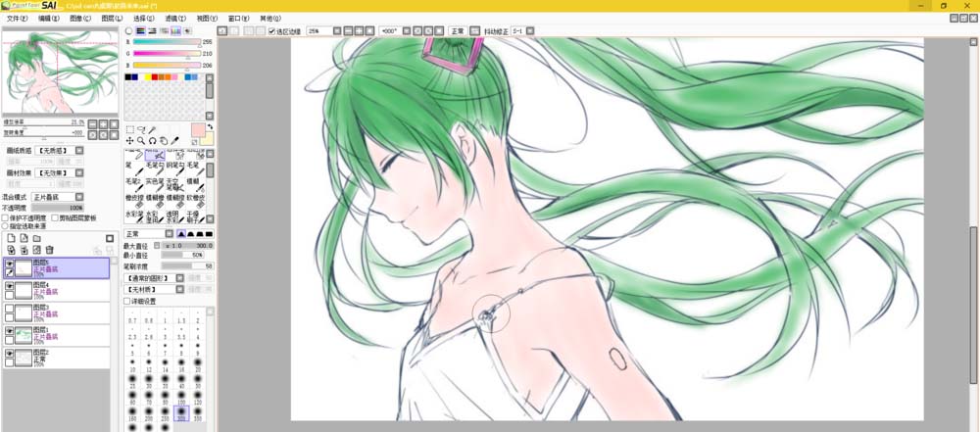980x432 pixels.
Task: Click the navigator preview thumbnail
Action: click(60, 72)
